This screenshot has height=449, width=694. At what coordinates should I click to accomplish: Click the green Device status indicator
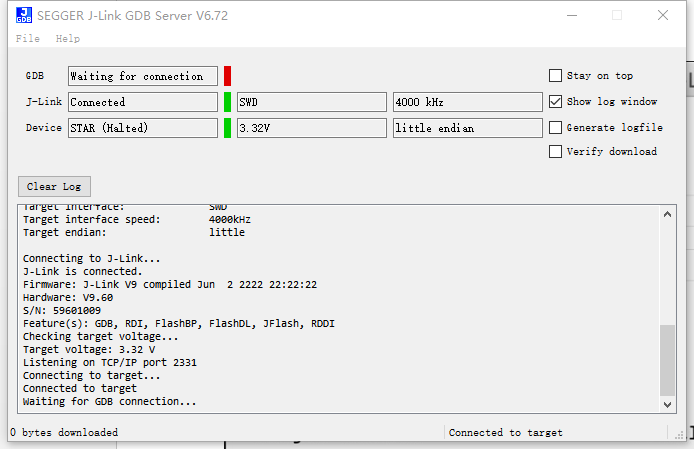coord(227,128)
